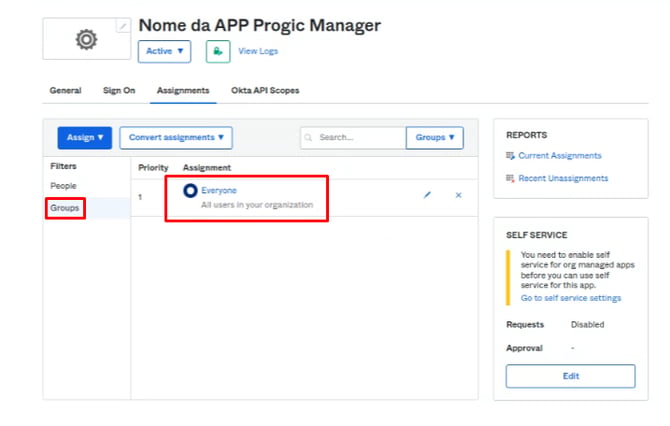This screenshot has height=426, width=670.
Task: Click the Approval label
Action: 524,348
